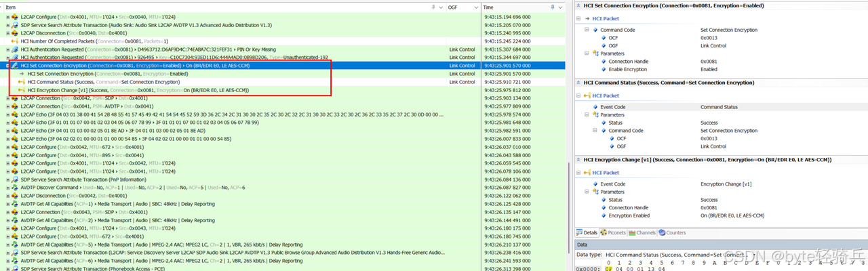The width and height of the screenshot is (868, 271).
Task: Click the diamond icon next to Enable Encryption
Action: point(604,69)
